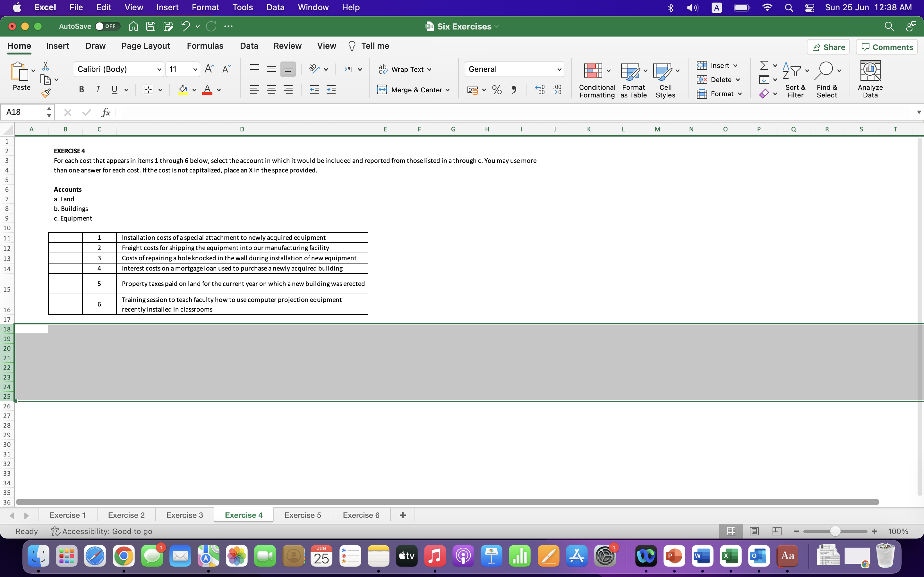Toggle Bold formatting

81,89
